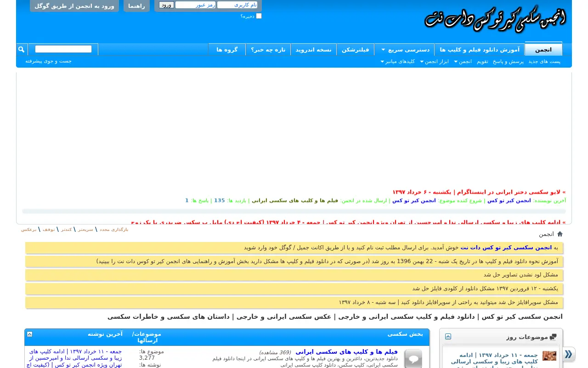Open the جست و جوی پیشرفته link
588x368 pixels.
click(x=49, y=61)
